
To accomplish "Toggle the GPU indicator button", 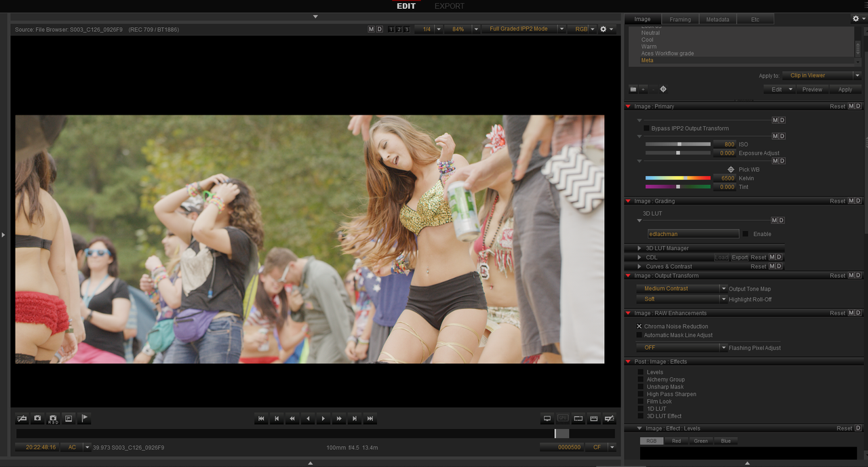I will tap(563, 418).
